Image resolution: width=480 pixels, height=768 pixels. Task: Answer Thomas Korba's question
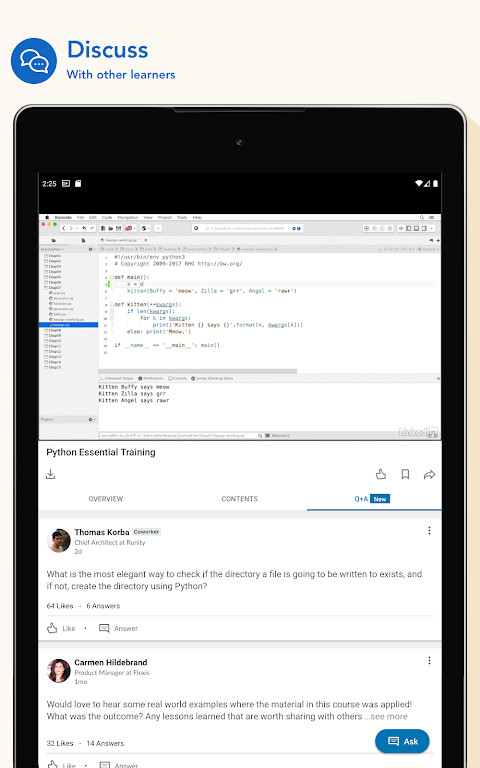[x=119, y=628]
